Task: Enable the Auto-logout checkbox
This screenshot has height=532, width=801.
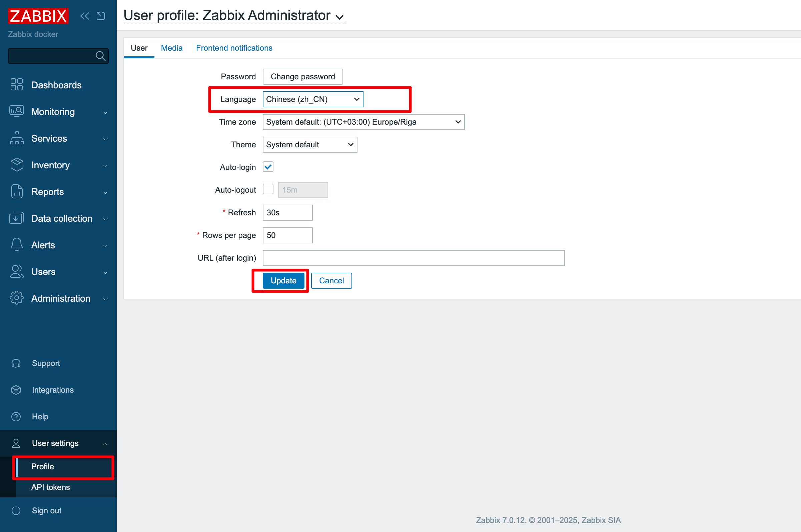Action: [x=268, y=189]
